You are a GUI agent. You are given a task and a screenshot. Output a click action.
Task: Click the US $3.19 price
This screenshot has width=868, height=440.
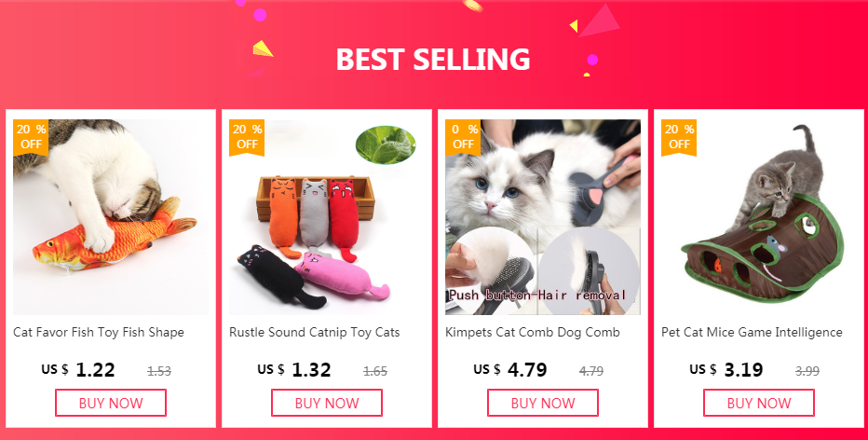pos(726,370)
